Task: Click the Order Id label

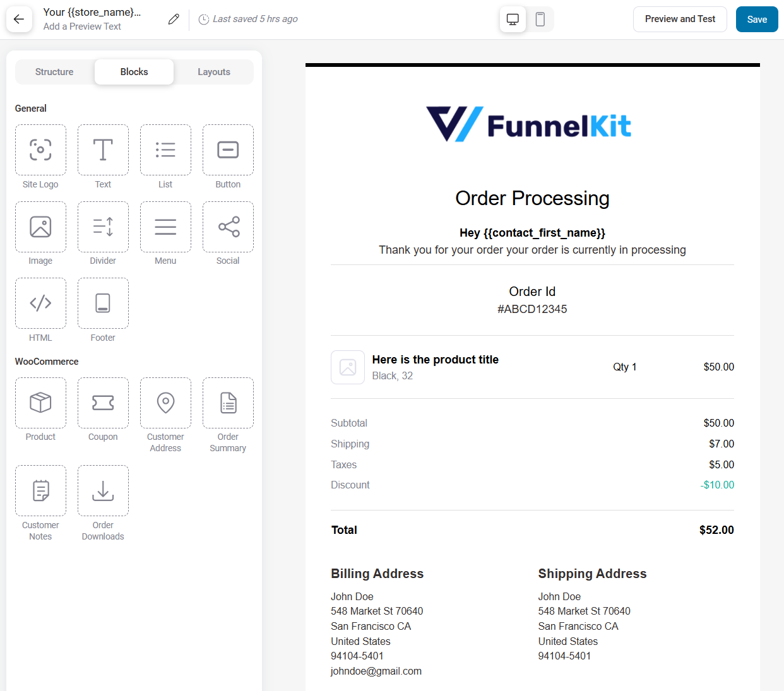Action: point(532,292)
